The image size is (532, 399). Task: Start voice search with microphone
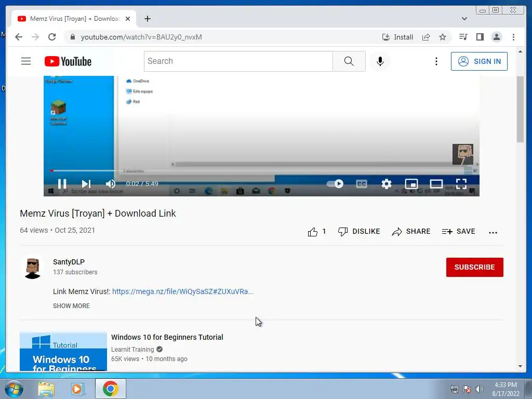380,61
